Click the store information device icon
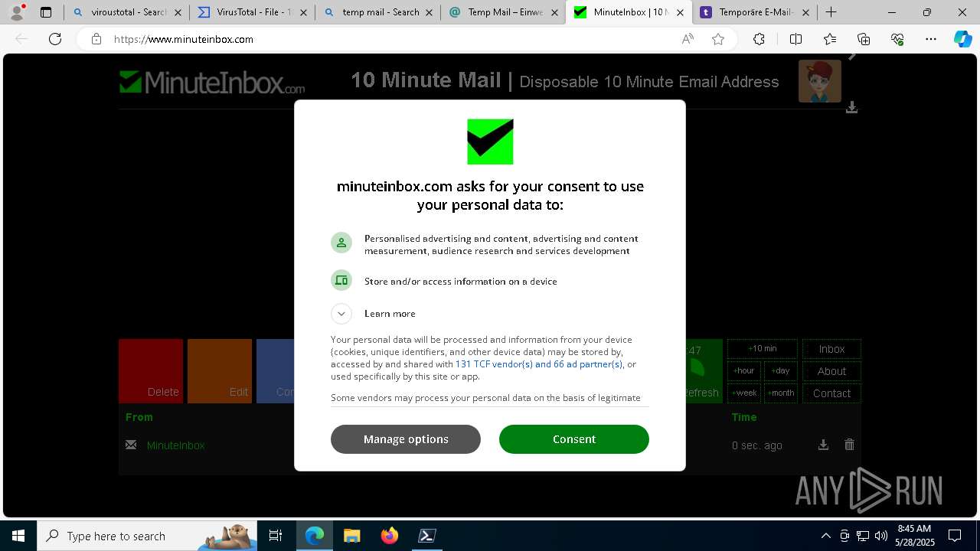Image resolution: width=980 pixels, height=551 pixels. [341, 280]
